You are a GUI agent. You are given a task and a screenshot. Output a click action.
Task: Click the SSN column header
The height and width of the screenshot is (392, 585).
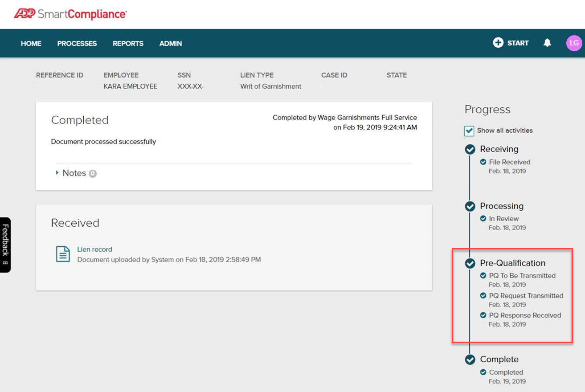pyautogui.click(x=184, y=75)
